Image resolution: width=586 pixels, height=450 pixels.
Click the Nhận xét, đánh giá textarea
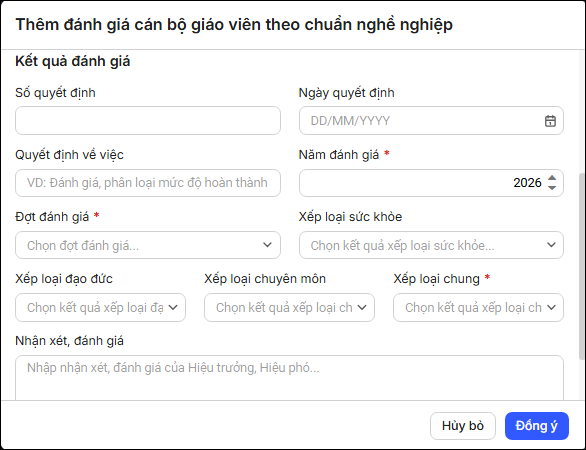coord(289,378)
